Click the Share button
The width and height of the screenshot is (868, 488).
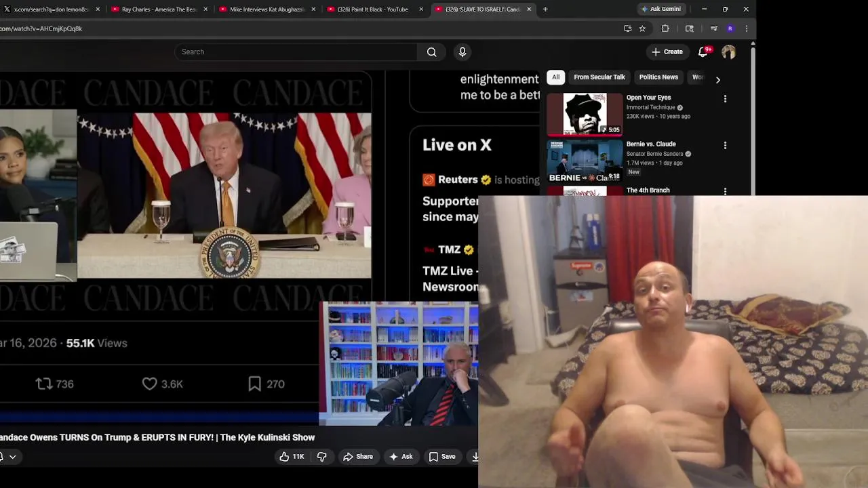pyautogui.click(x=358, y=457)
